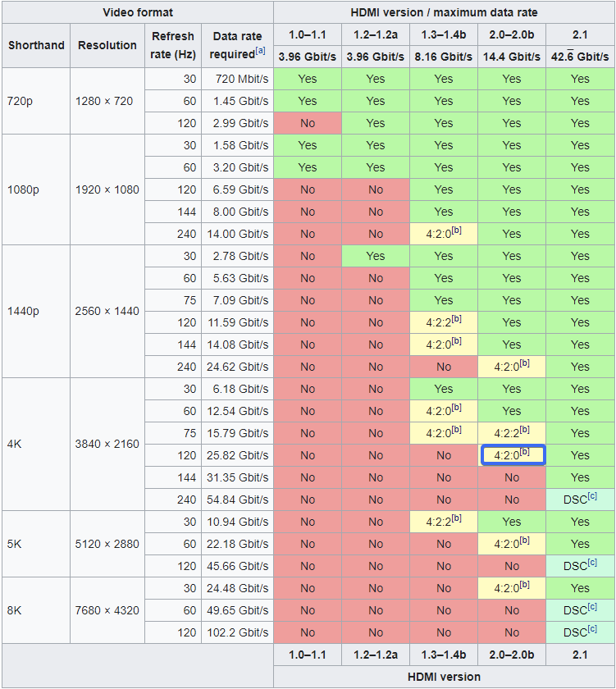
Task: Click the "5K" shorthand cell
Action: point(36,544)
